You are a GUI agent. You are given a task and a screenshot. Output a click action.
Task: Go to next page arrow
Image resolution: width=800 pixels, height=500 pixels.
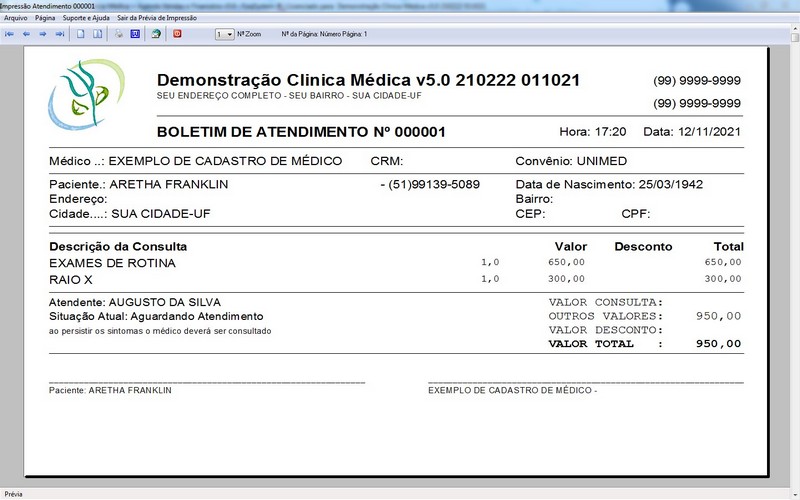click(x=43, y=34)
